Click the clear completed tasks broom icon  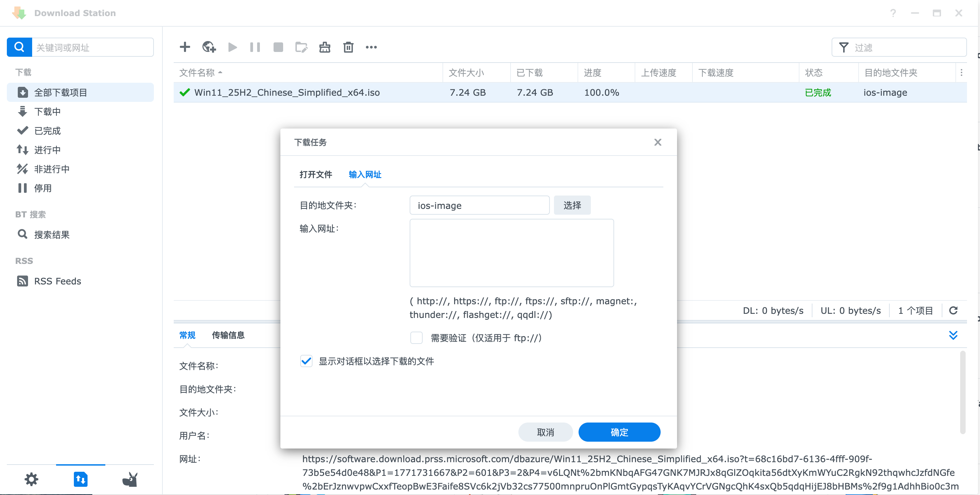[325, 47]
